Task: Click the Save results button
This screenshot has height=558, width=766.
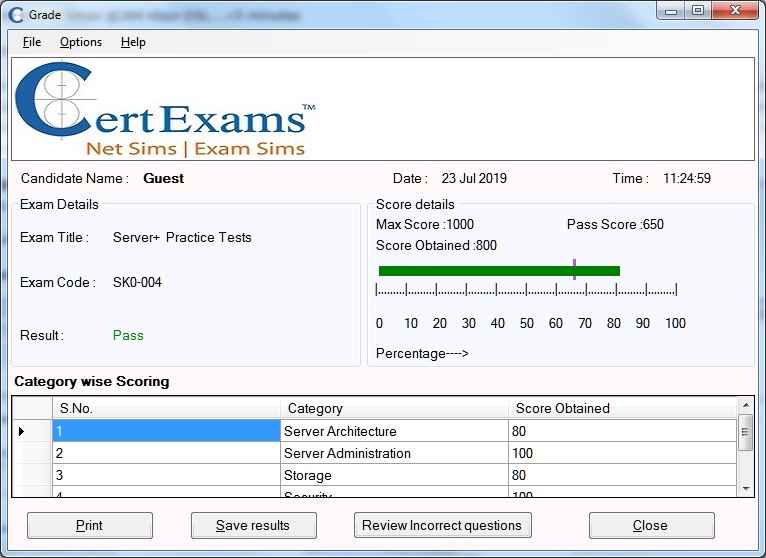Action: click(x=254, y=525)
